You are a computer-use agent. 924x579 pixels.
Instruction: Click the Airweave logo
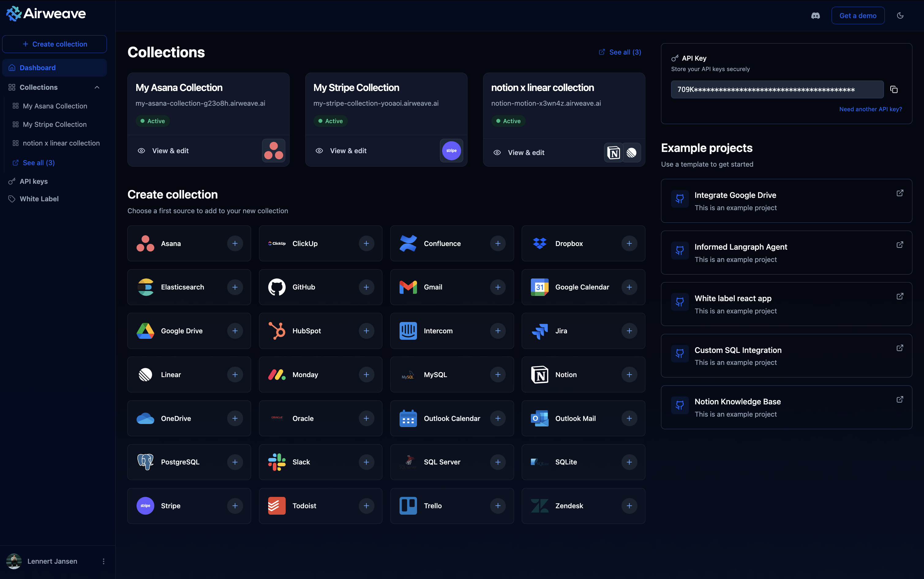click(46, 14)
